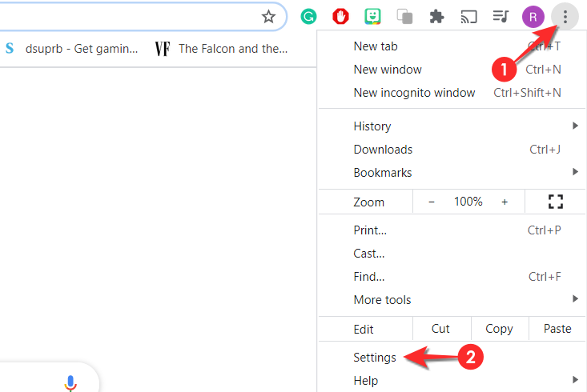Viewport: 587px width, 392px height.
Task: Expand the Help submenu
Action: [x=452, y=381]
